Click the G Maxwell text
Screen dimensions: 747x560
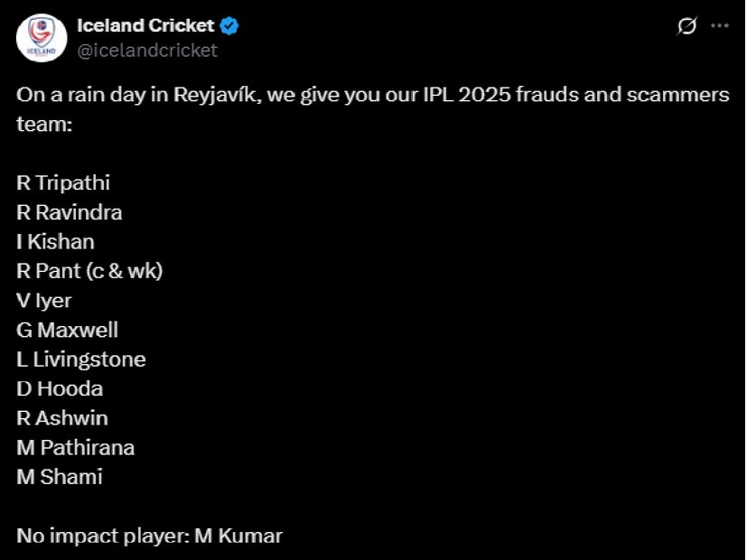[x=68, y=331]
